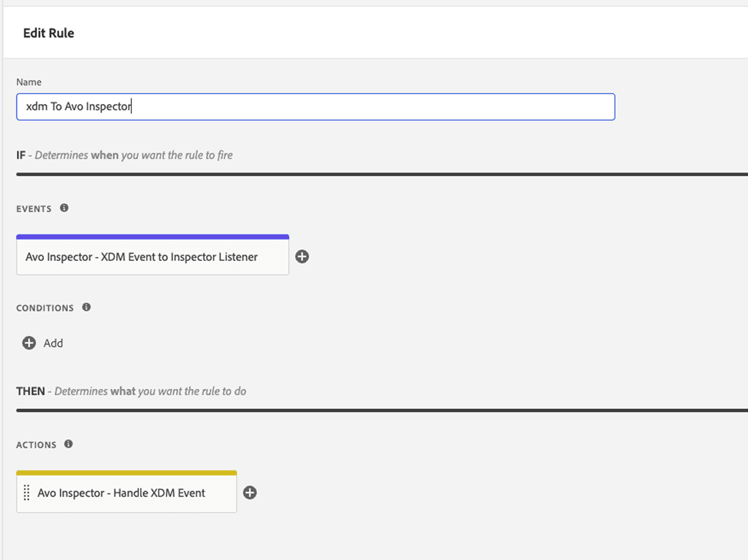
Task: Click the CONDITIONS section label
Action: click(x=45, y=308)
